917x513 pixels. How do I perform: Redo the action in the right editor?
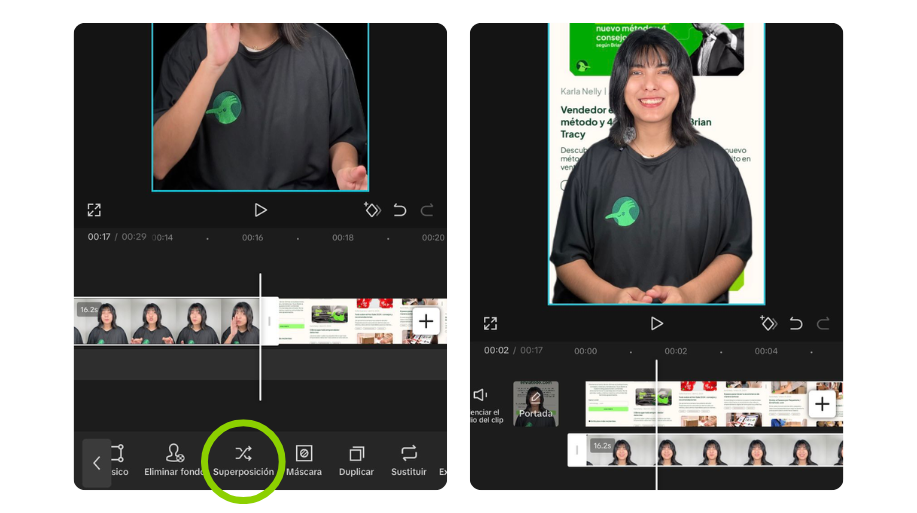pos(823,324)
